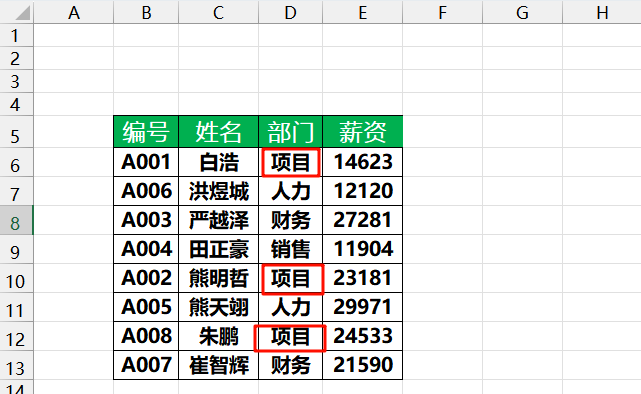Select row 6 header
The height and width of the screenshot is (394, 641).
point(16,162)
